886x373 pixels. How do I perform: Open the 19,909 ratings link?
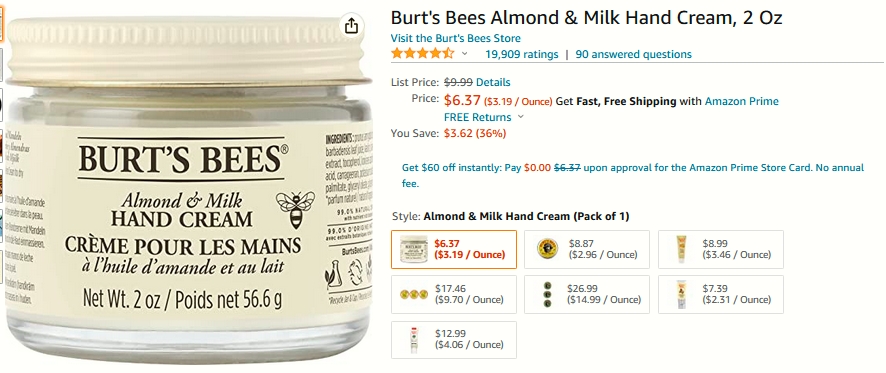[522, 54]
